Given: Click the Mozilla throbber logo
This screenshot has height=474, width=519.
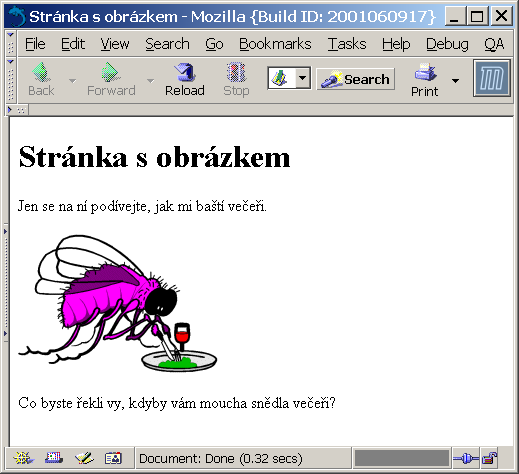Looking at the screenshot, I should pos(492,78).
